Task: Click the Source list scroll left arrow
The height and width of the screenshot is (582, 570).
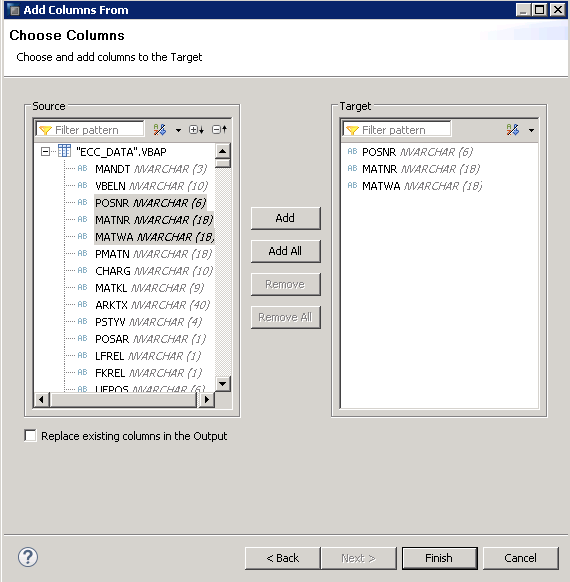Action: pos(41,399)
